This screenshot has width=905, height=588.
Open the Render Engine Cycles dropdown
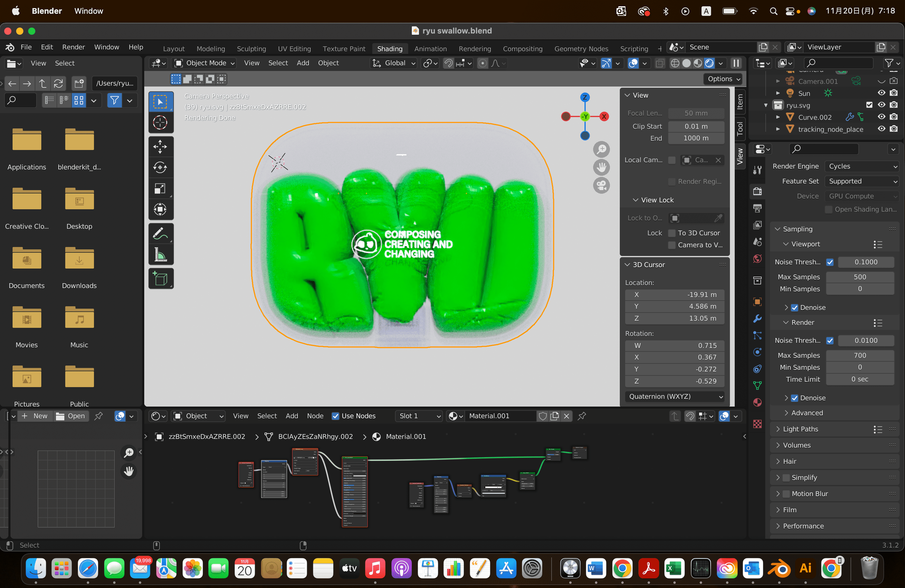(862, 166)
